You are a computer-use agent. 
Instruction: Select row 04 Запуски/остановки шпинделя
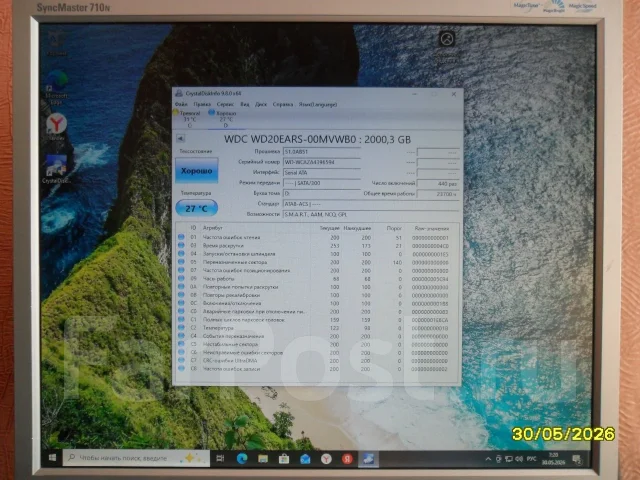point(317,254)
